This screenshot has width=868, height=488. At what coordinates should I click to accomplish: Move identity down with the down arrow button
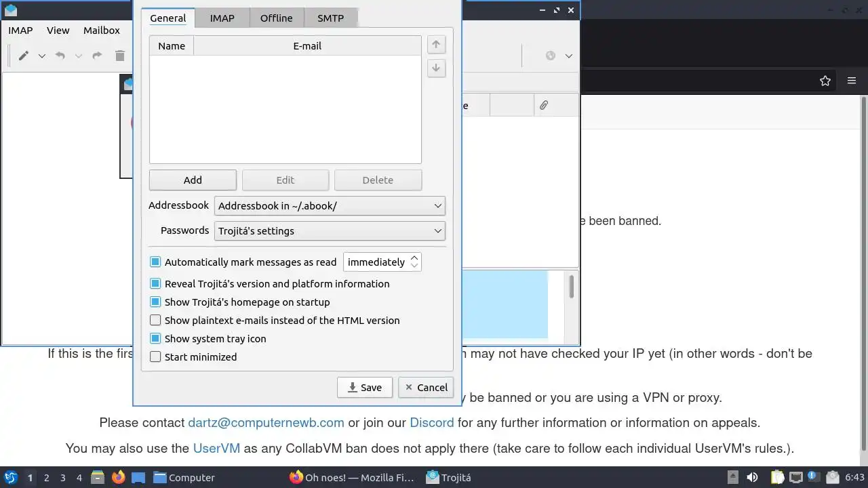pyautogui.click(x=436, y=68)
